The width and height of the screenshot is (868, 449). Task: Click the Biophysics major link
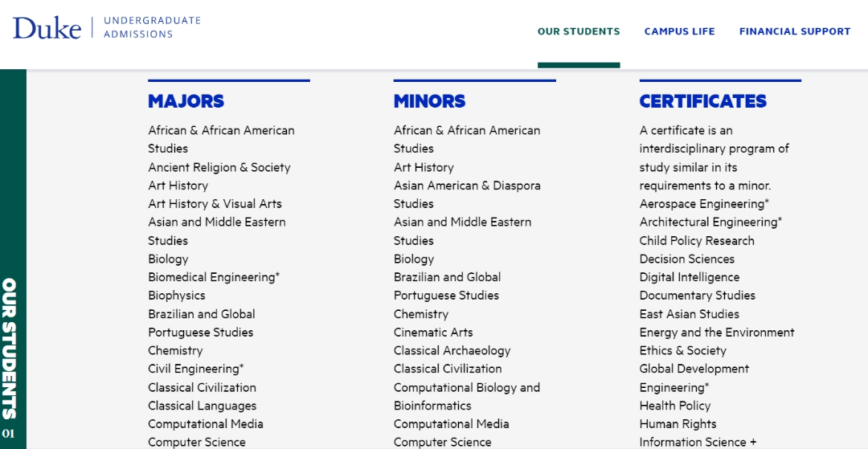pyautogui.click(x=177, y=296)
